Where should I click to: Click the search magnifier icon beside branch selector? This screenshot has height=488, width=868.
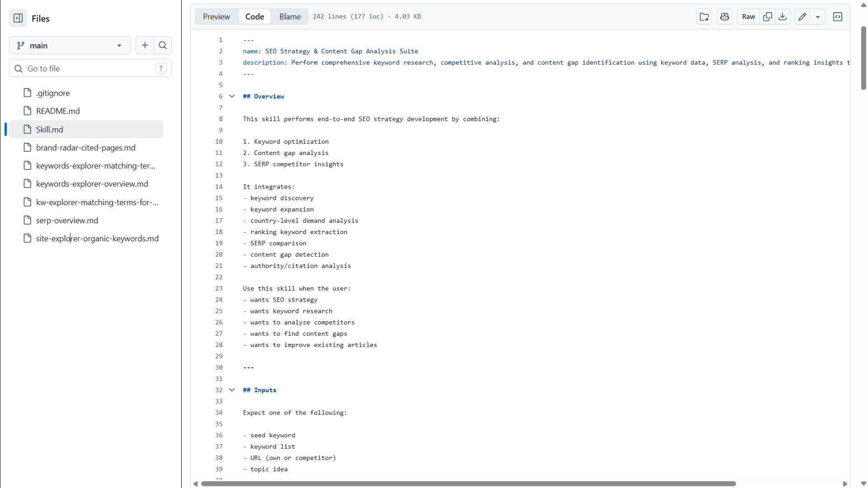click(163, 45)
